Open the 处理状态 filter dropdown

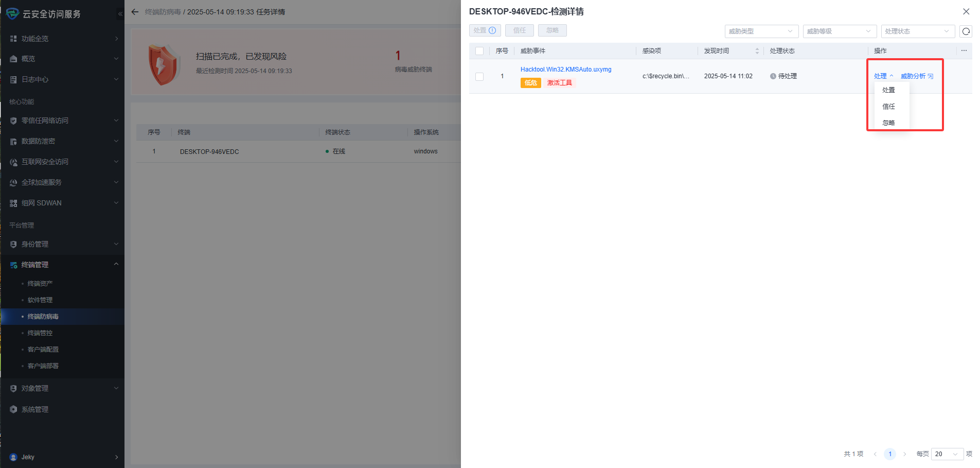pyautogui.click(x=917, y=31)
